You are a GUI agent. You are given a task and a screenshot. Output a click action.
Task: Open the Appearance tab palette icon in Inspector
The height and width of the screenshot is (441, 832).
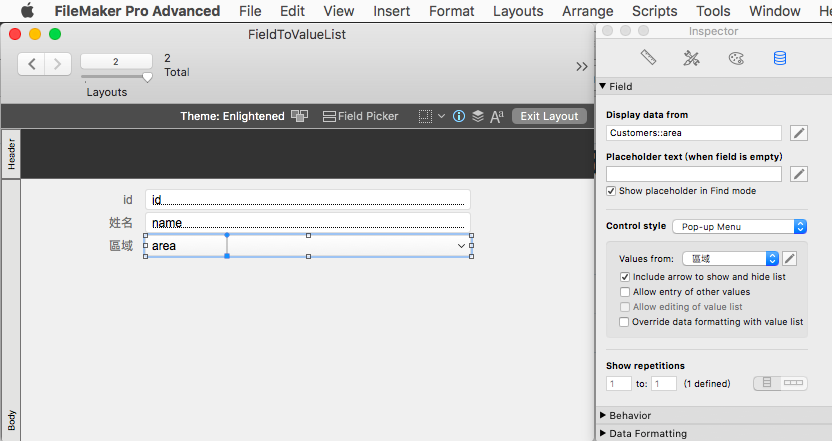[736, 58]
